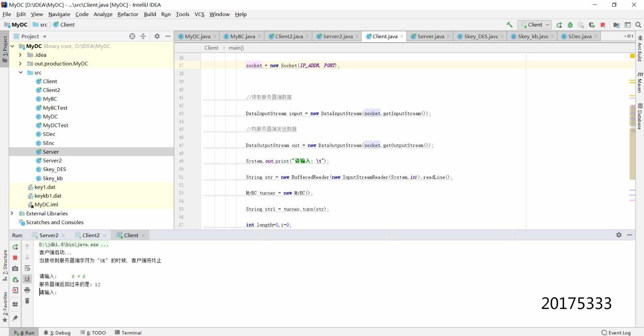Select MyBCTest in project tree
Screen dimensions: 644x336
(55, 108)
